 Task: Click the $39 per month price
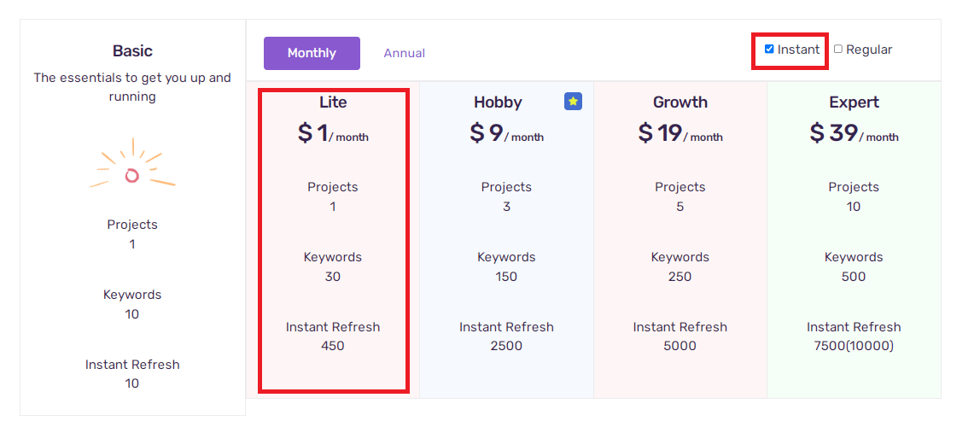(x=855, y=132)
